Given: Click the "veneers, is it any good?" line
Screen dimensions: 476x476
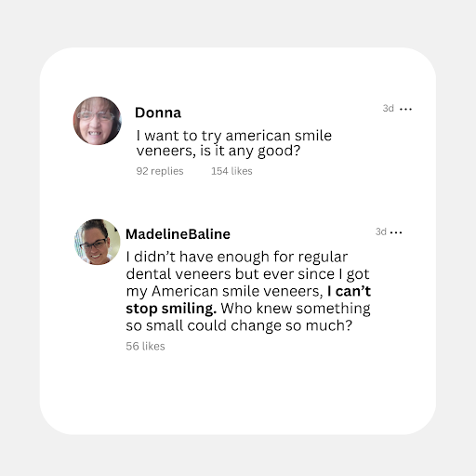Looking at the screenshot, I should 218,151.
